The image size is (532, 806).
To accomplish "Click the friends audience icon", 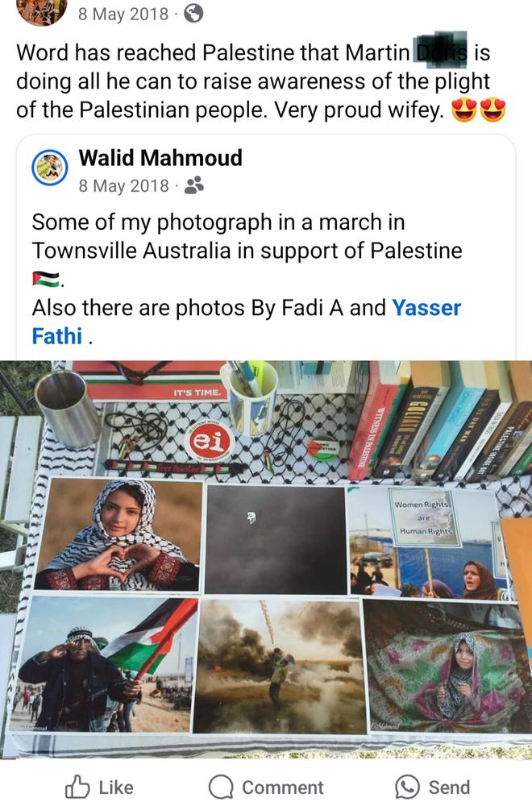I will point(193,185).
